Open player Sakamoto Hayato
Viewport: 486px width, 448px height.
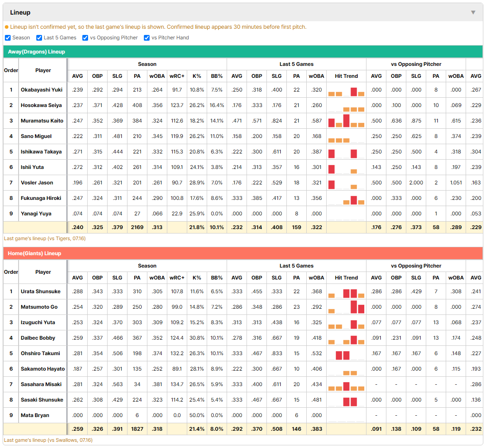43,369
